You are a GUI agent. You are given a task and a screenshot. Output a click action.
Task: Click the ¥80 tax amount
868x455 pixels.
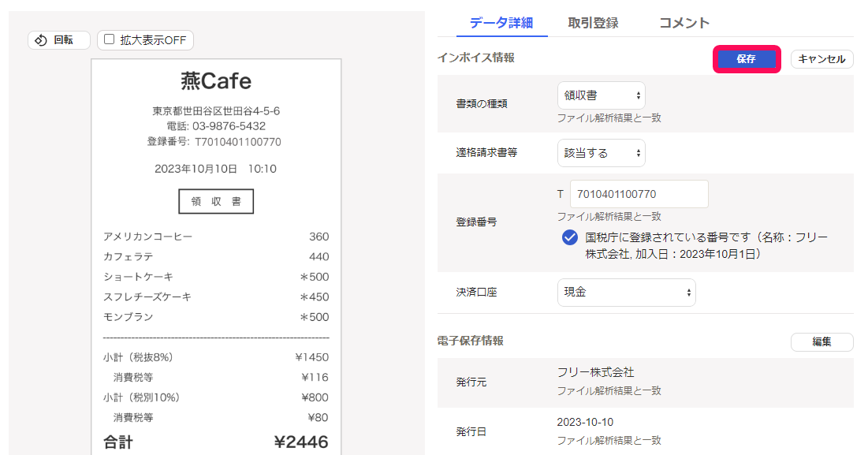coord(318,417)
